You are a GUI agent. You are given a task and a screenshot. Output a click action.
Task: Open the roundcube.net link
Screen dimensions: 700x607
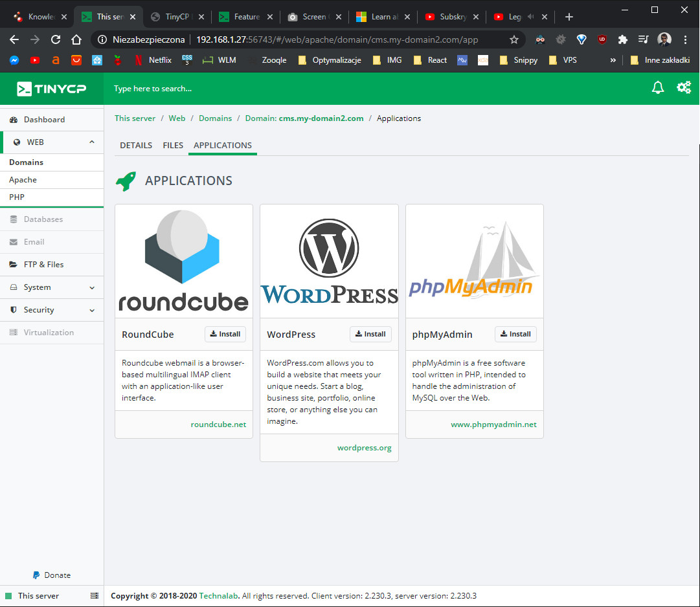pyautogui.click(x=218, y=425)
